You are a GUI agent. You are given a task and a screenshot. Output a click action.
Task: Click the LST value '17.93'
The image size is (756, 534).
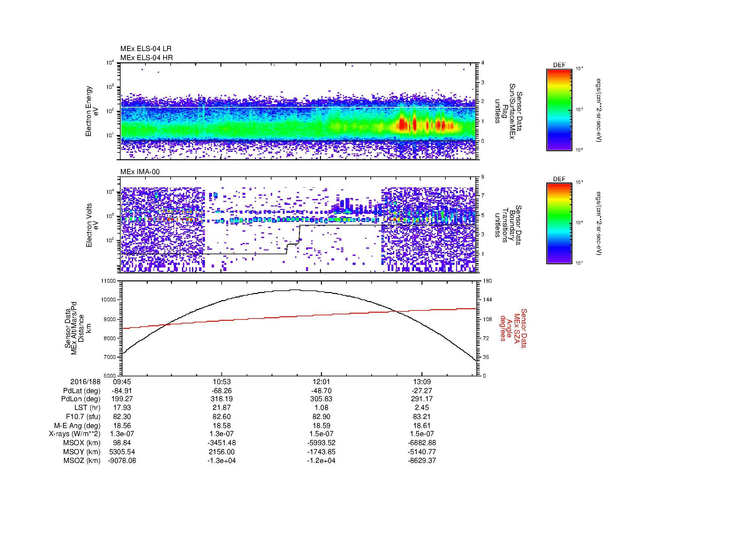coord(122,408)
